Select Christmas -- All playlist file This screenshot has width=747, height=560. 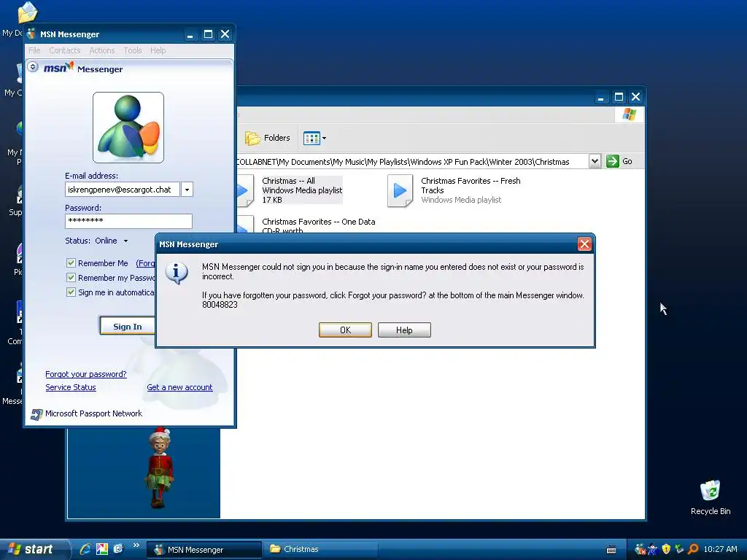[x=301, y=190]
